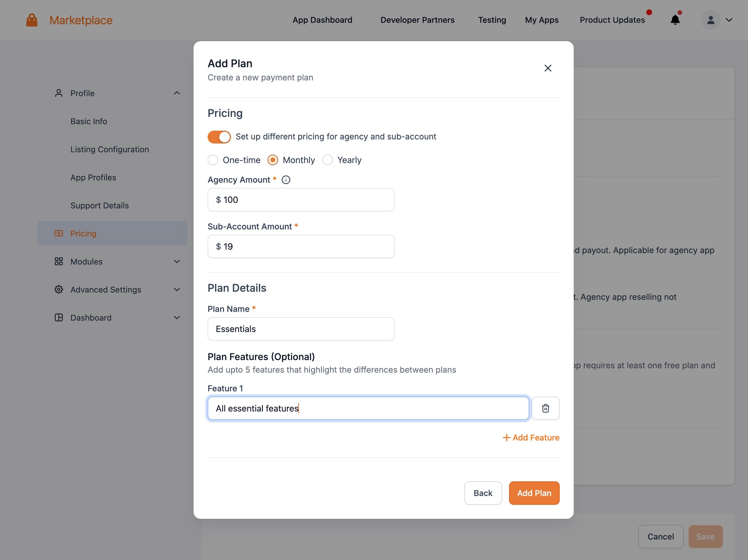This screenshot has width=748, height=560.
Task: Click the Modules grid icon
Action: click(58, 262)
